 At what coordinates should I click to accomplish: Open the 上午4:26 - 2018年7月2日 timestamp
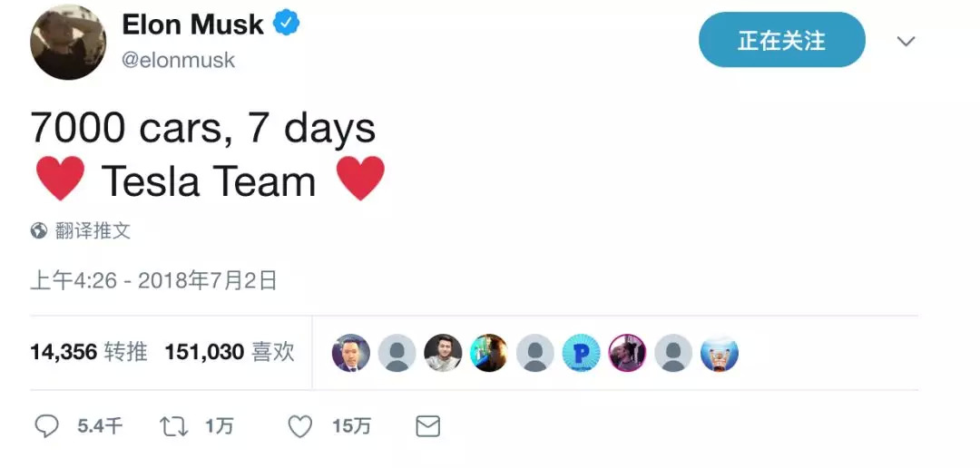153,280
